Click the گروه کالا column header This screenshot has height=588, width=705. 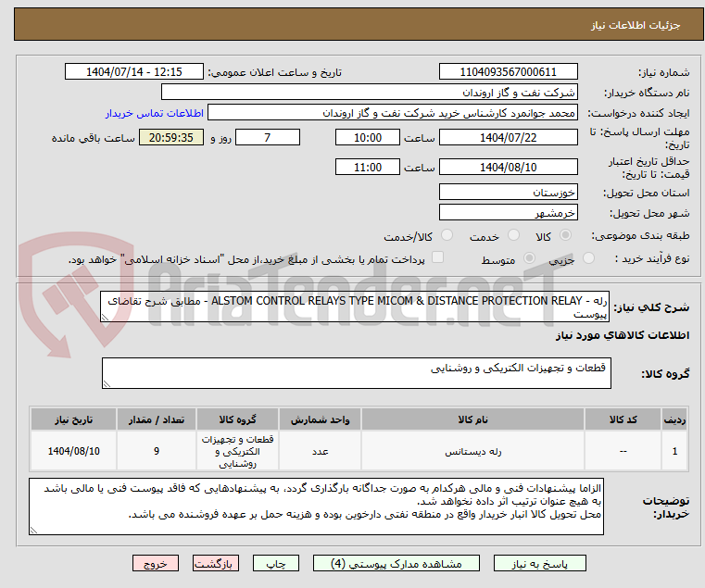237,419
